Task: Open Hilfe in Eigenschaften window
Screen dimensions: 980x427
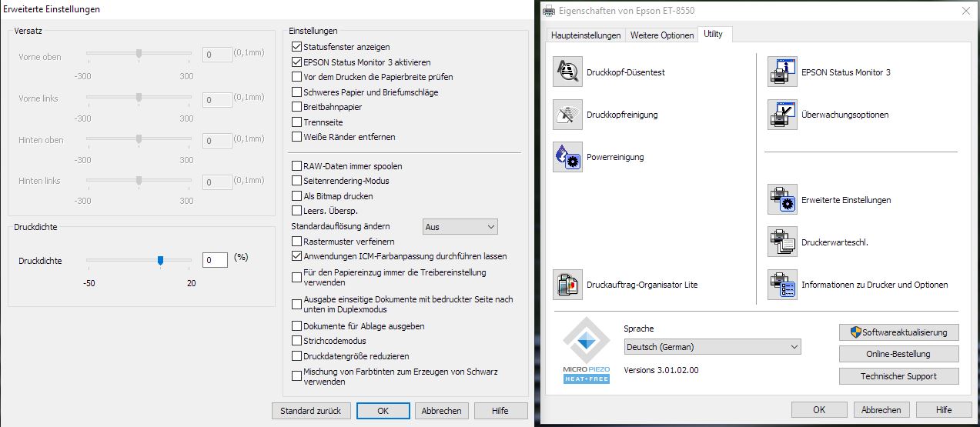Action: [x=944, y=410]
